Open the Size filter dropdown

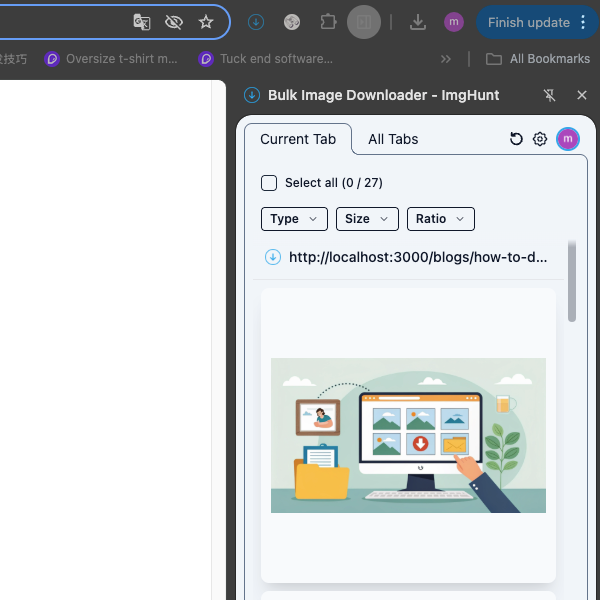coord(367,219)
